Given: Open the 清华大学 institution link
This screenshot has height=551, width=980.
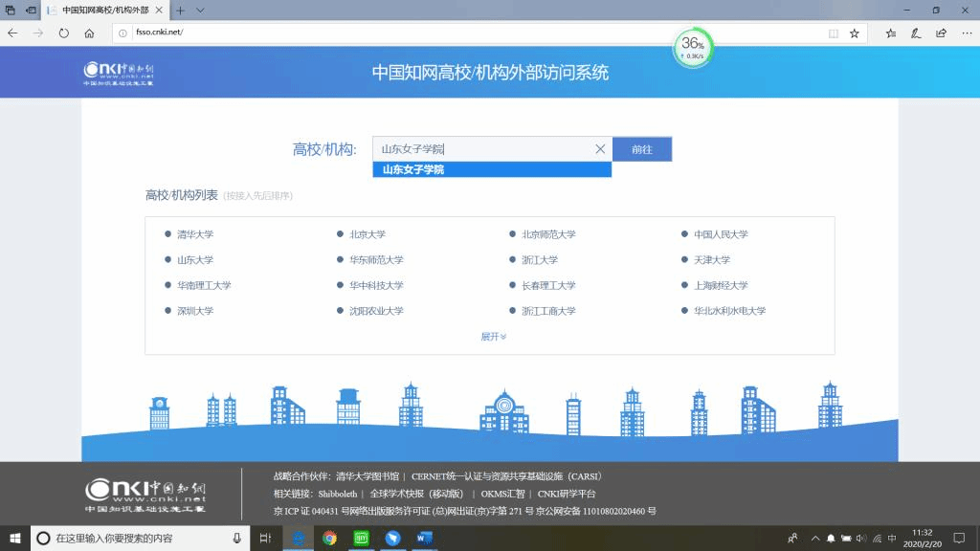Looking at the screenshot, I should point(194,234).
